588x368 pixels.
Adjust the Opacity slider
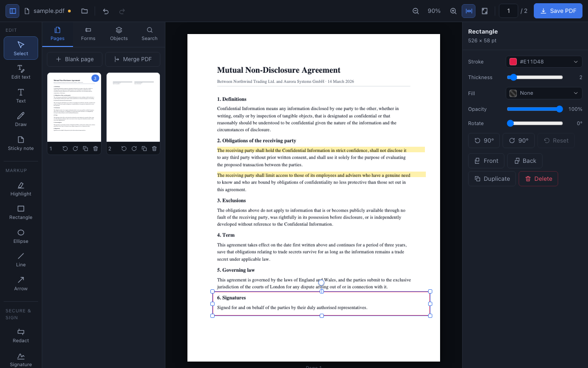click(535, 109)
